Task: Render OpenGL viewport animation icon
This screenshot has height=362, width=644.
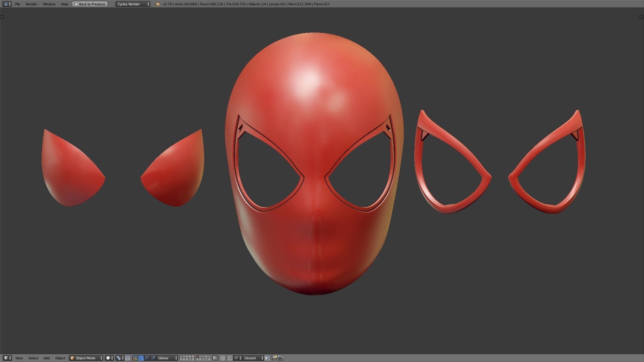Action: click(281, 358)
